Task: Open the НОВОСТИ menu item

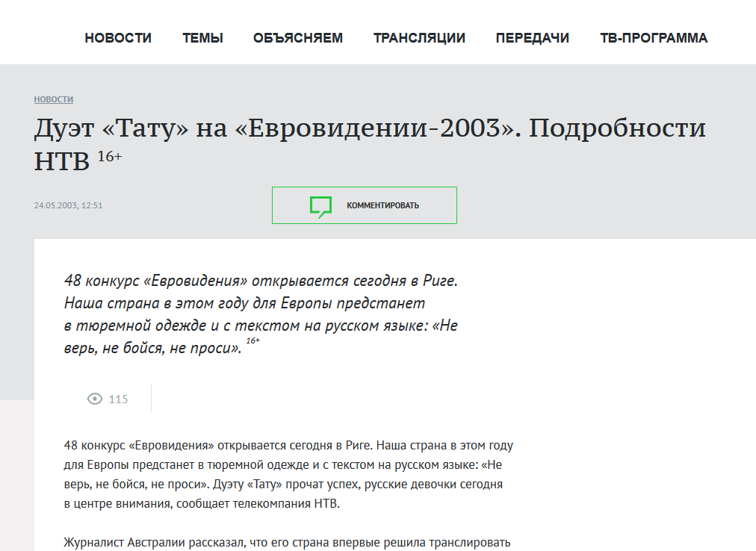Action: pos(118,38)
